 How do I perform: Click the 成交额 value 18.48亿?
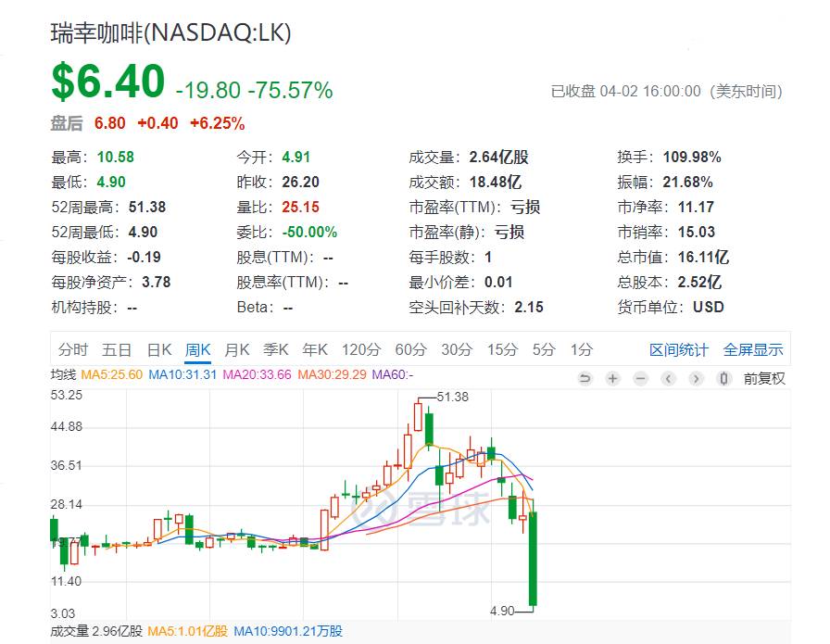(x=495, y=182)
